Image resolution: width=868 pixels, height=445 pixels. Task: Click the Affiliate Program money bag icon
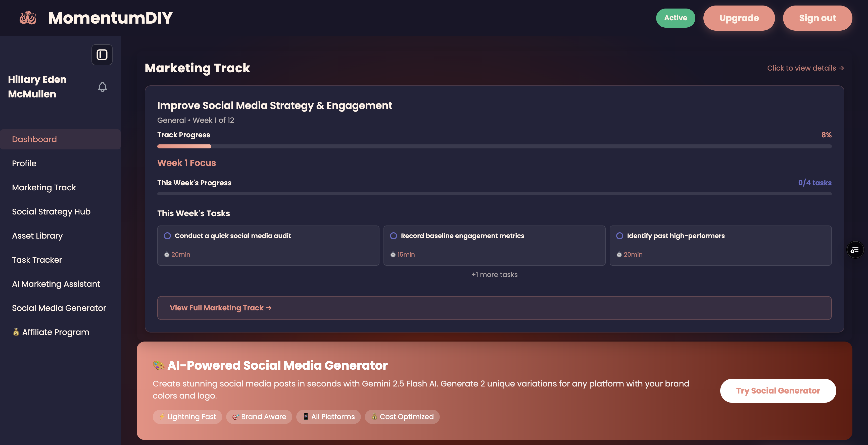(16, 332)
